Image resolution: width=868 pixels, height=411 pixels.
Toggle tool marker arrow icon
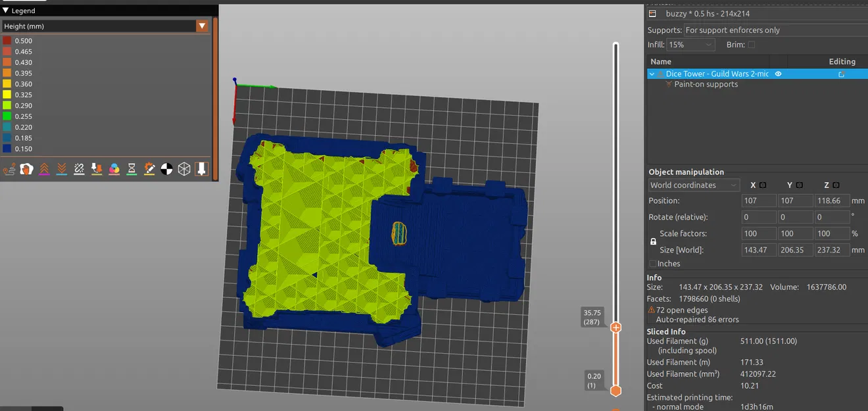pyautogui.click(x=201, y=169)
